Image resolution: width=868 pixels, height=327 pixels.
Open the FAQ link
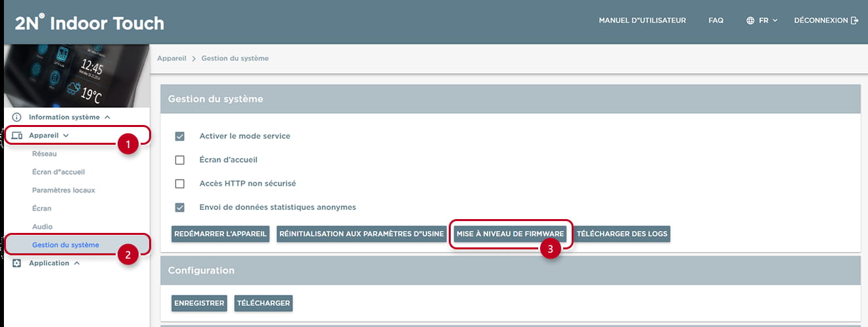click(x=716, y=20)
